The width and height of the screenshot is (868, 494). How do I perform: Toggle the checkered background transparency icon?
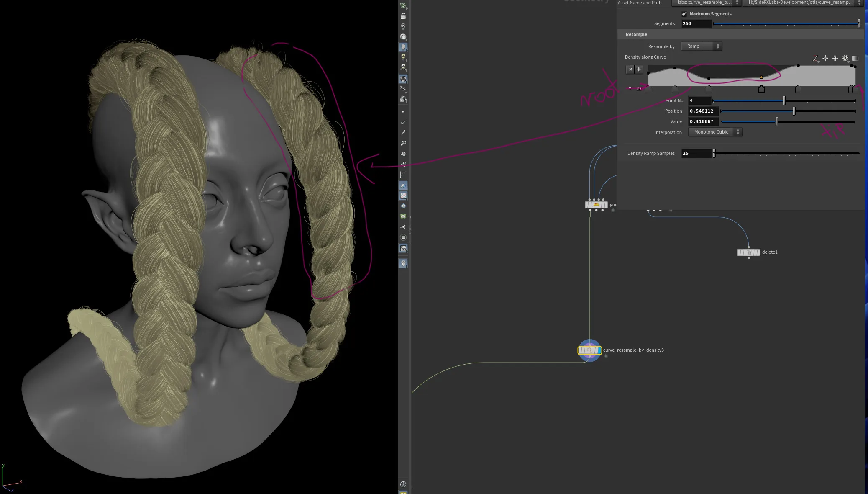click(403, 196)
